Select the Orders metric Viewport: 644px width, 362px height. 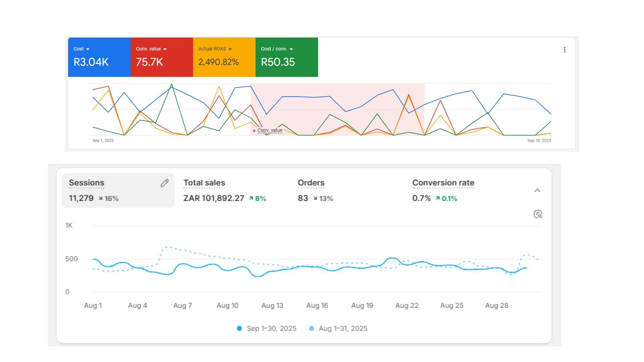[311, 183]
